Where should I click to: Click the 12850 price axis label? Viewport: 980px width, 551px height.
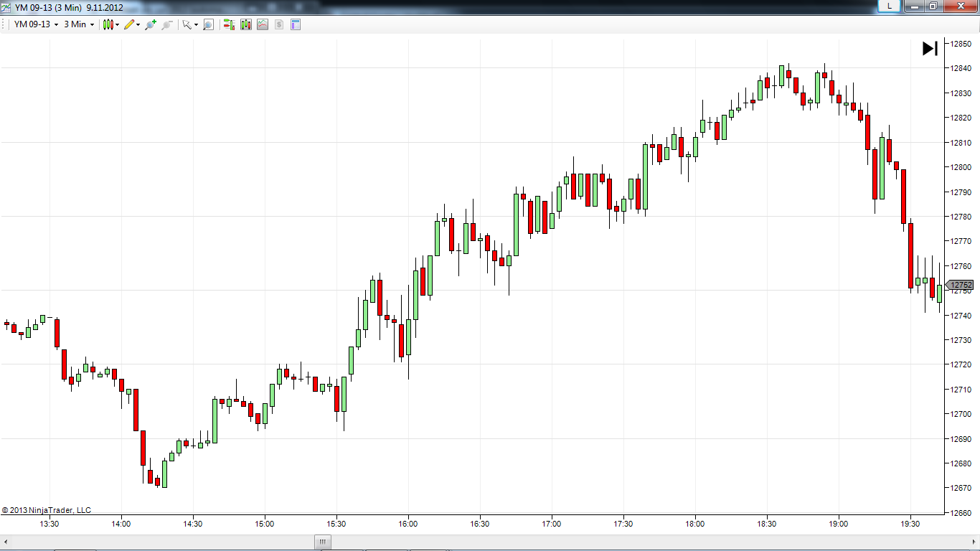pyautogui.click(x=961, y=44)
